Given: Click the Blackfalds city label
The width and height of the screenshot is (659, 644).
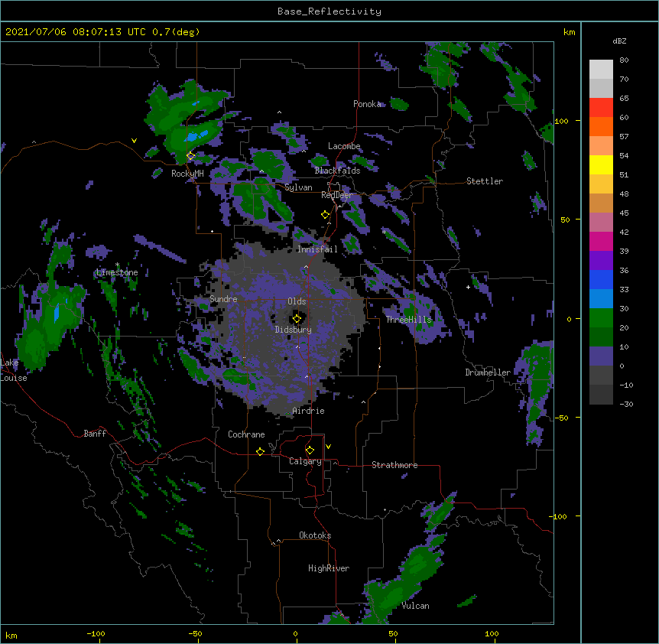Looking at the screenshot, I should pos(337,171).
